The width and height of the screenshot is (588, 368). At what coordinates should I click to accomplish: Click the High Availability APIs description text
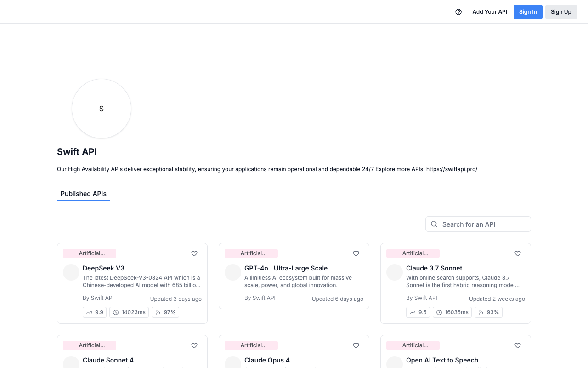coord(267,169)
